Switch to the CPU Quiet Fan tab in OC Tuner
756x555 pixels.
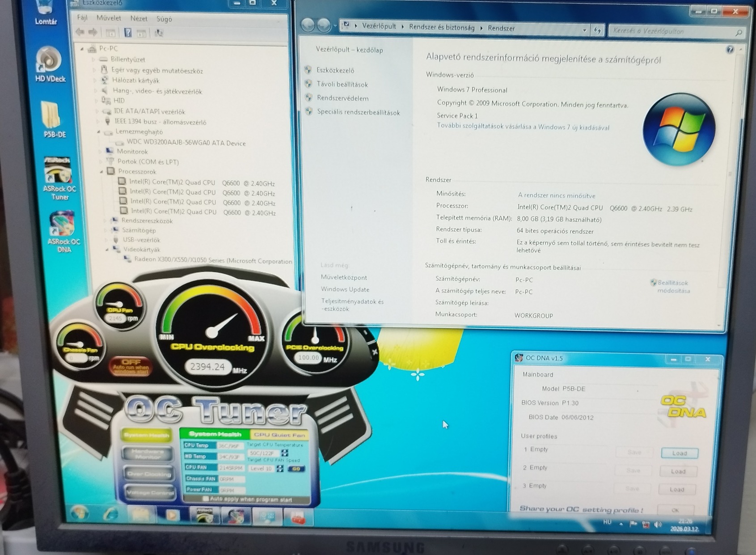coord(279,434)
